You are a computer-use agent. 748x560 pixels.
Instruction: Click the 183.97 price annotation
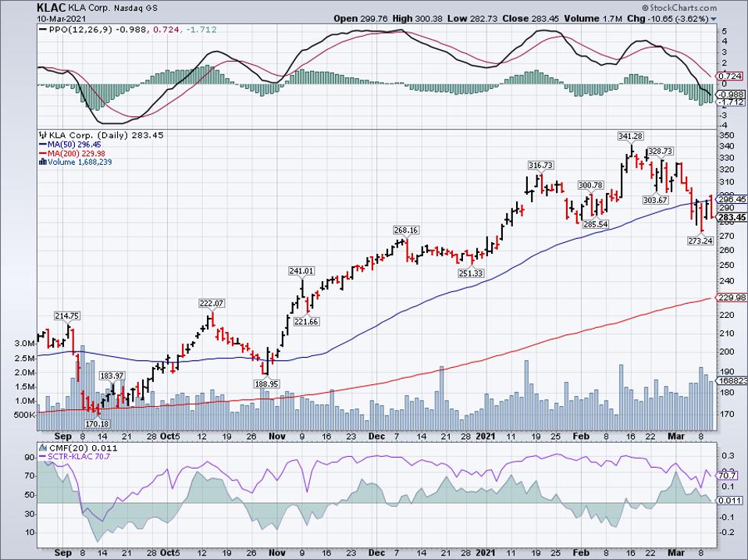pos(112,376)
